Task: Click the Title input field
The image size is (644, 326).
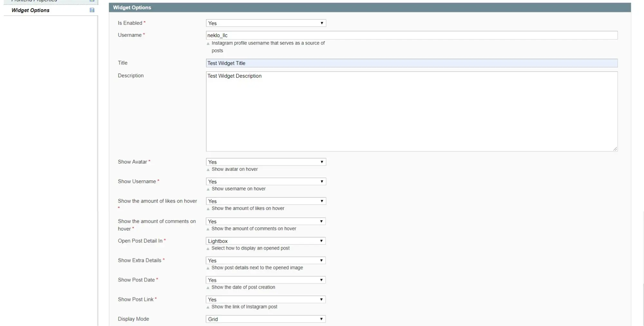Action: (x=412, y=63)
